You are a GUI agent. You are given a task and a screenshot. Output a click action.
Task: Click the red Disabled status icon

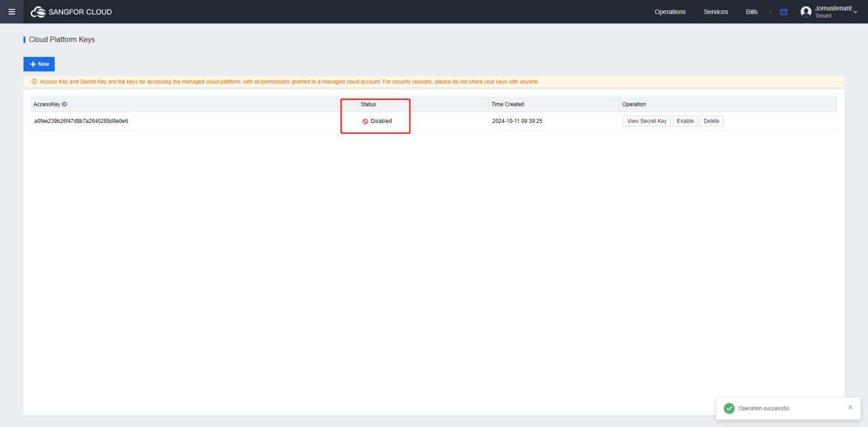tap(365, 121)
